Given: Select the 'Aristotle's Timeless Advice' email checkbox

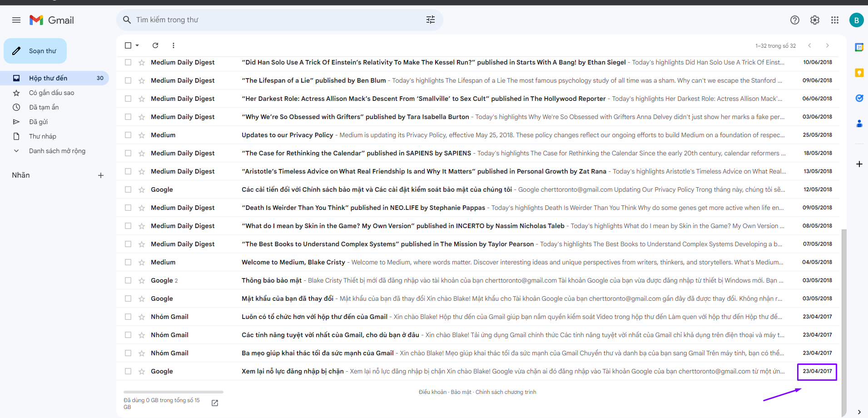Looking at the screenshot, I should 128,171.
